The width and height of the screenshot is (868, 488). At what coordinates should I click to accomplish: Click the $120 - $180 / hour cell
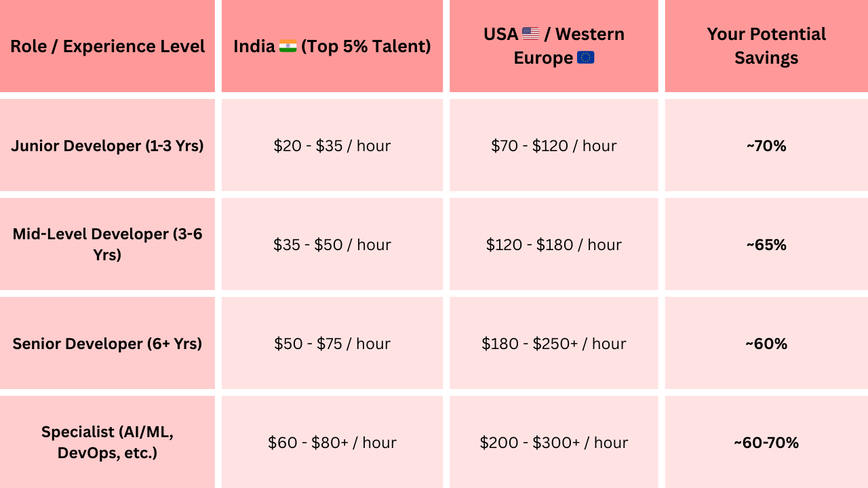(554, 244)
